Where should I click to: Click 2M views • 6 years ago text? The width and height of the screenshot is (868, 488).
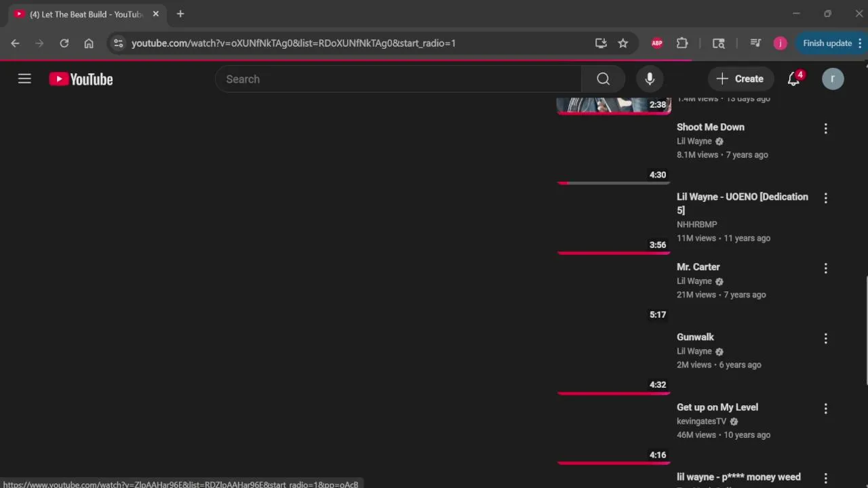coord(719,365)
